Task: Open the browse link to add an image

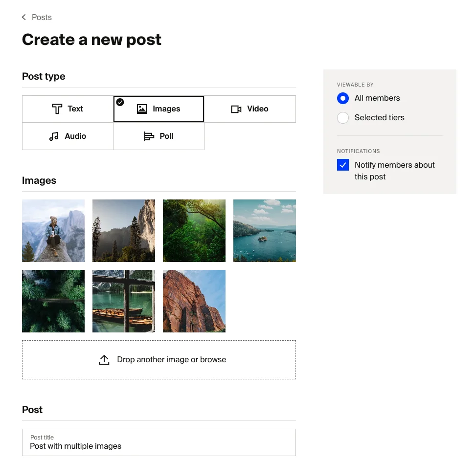Action: (x=213, y=359)
